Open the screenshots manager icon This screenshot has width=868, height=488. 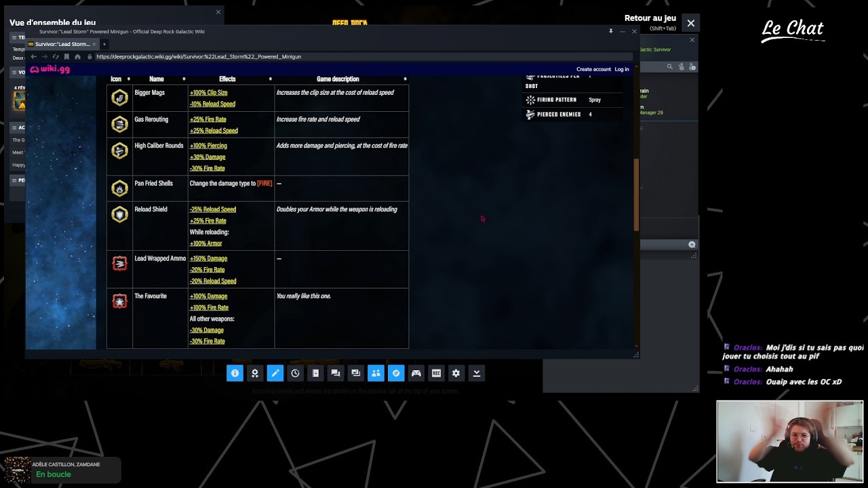355,373
